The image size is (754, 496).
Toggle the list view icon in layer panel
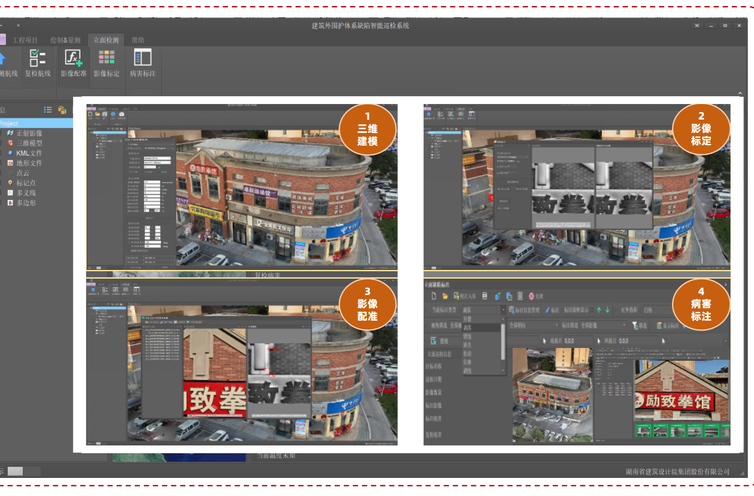pyautogui.click(x=48, y=110)
